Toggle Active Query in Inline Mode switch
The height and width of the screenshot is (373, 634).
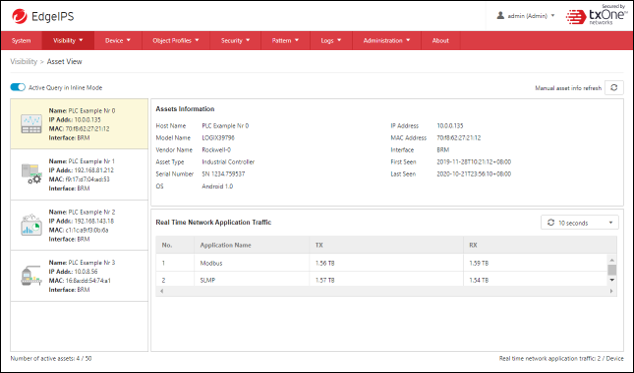18,87
